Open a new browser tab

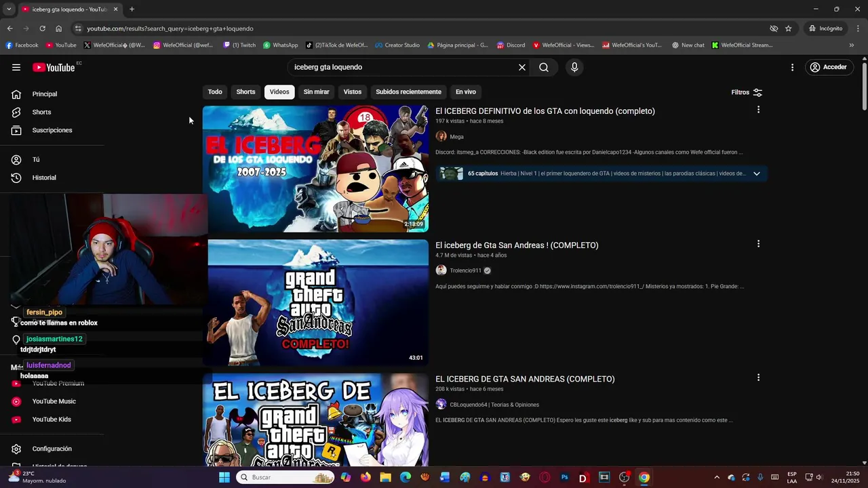click(132, 9)
